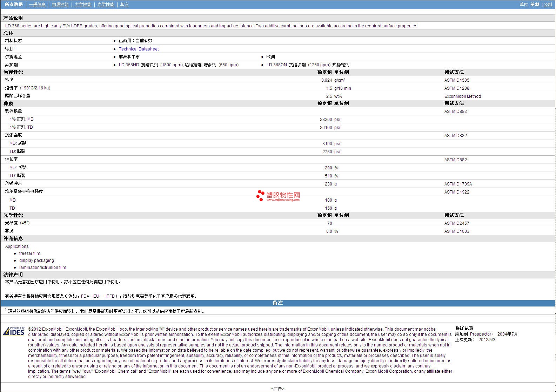Click tensile value 3190
556x392 pixels.
click(x=327, y=144)
